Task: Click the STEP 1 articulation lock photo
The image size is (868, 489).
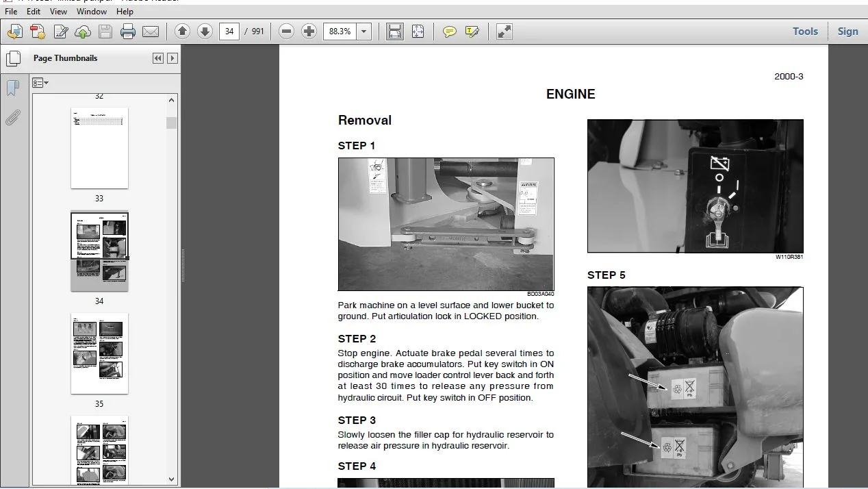Action: point(446,224)
